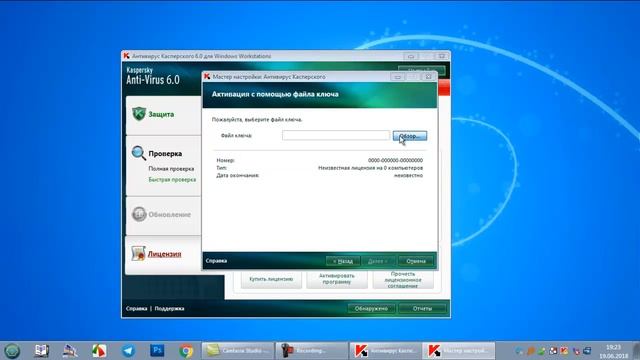The height and width of the screenshot is (360, 640).
Task: Click Купить лицензию in main window
Action: pos(271,280)
